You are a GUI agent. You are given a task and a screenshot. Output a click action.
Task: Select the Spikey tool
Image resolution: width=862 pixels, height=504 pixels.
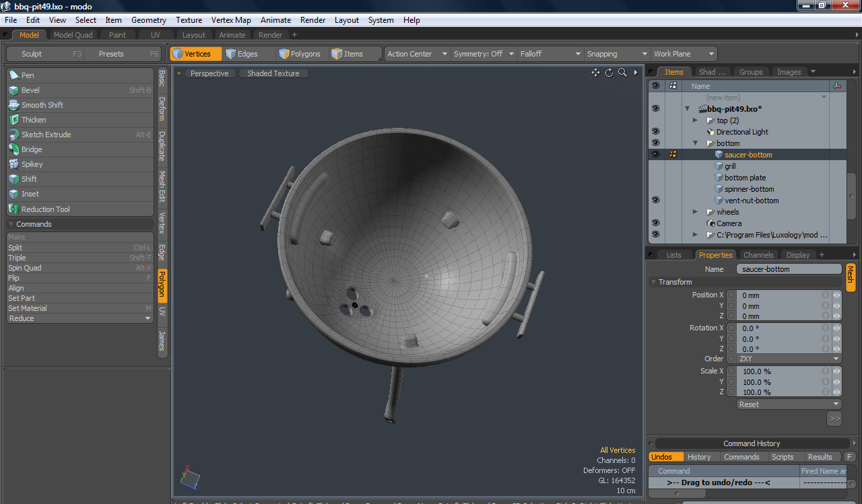click(x=80, y=164)
